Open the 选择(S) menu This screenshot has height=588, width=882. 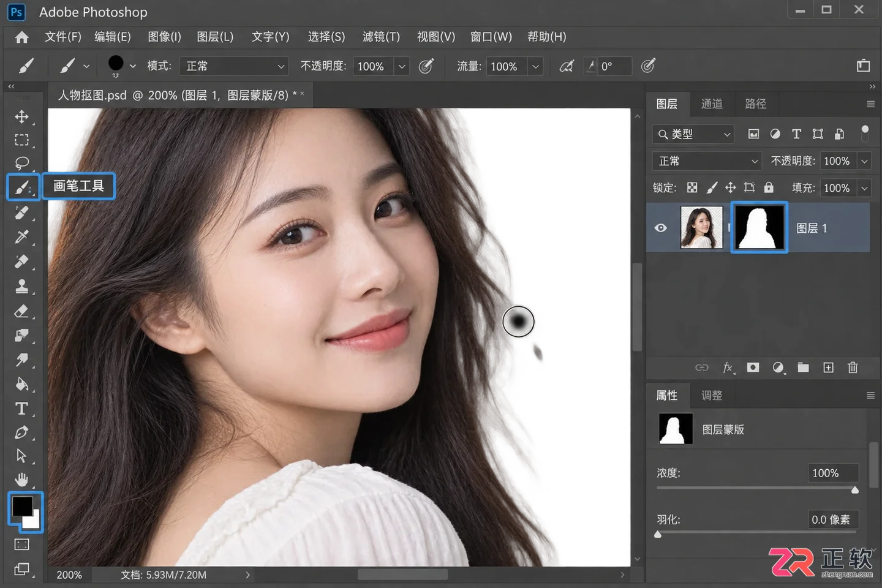click(x=326, y=37)
